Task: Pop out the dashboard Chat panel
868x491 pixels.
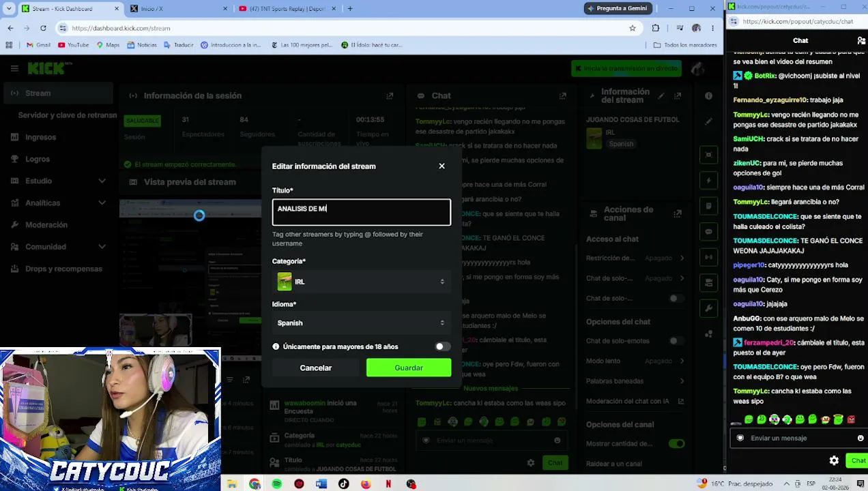Action: [562, 96]
